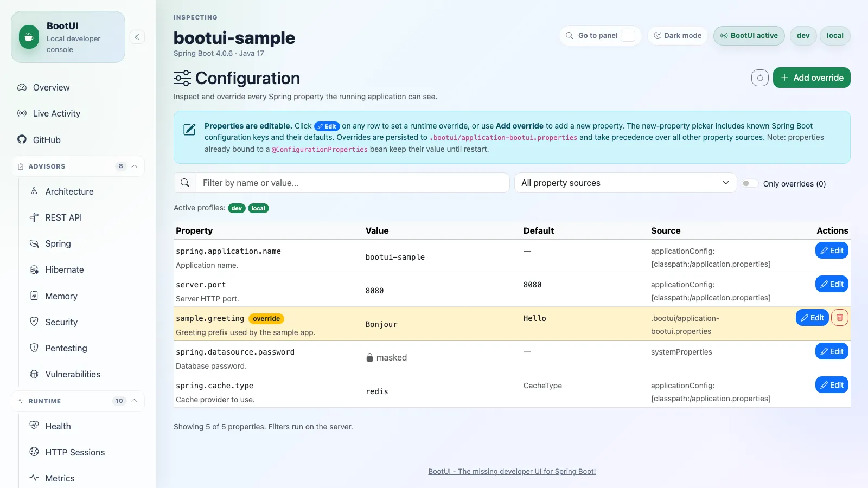868x488 pixels.
Task: Toggle Dark mode
Action: [x=678, y=35]
